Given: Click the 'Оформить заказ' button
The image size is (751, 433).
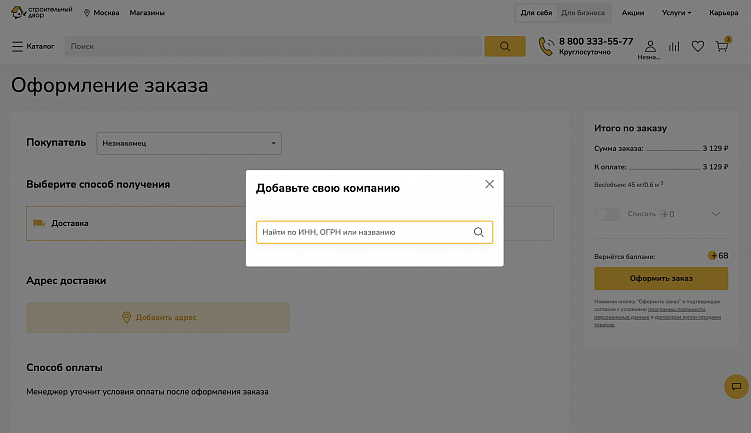Looking at the screenshot, I should (x=661, y=279).
